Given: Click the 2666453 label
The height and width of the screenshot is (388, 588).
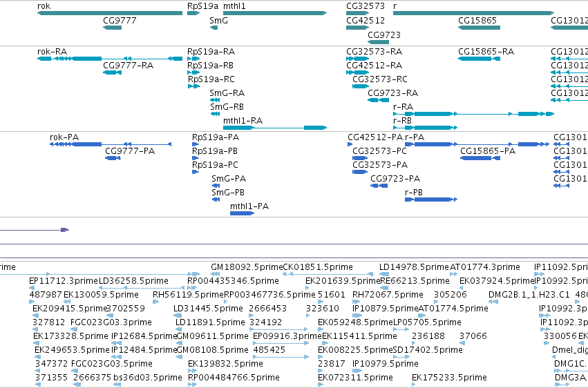Looking at the screenshot, I should tap(268, 309).
